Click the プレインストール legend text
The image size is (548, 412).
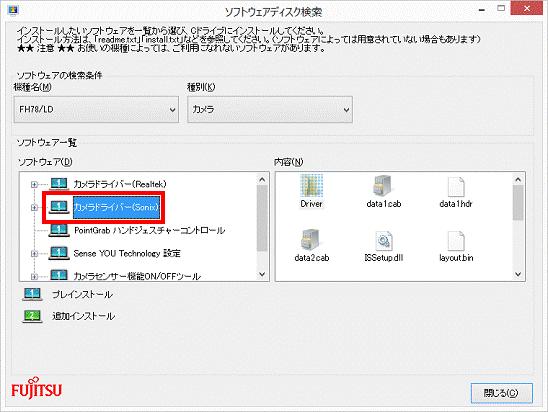click(x=82, y=295)
